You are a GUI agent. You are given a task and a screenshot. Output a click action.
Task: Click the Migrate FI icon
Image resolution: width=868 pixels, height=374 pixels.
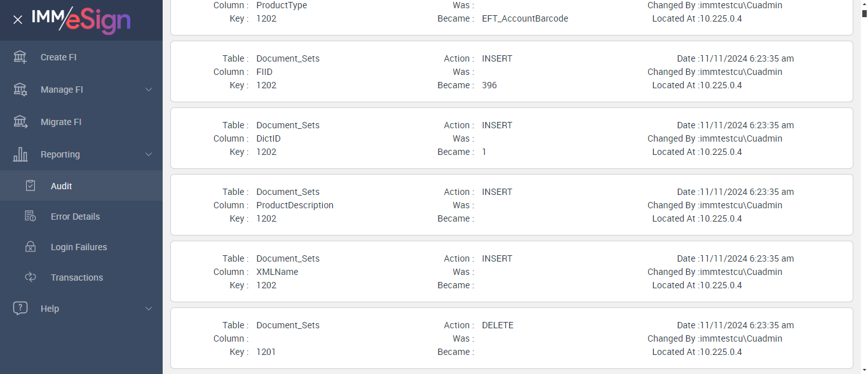coord(20,122)
